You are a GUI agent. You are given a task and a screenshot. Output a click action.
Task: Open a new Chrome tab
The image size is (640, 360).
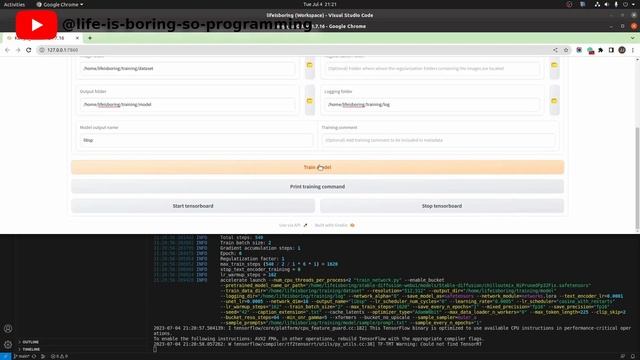(90, 38)
